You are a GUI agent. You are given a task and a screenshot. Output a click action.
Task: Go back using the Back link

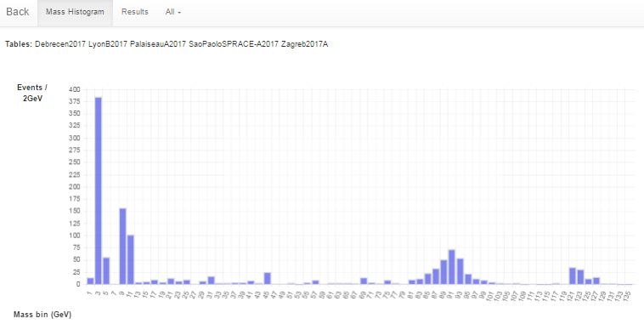click(x=17, y=12)
